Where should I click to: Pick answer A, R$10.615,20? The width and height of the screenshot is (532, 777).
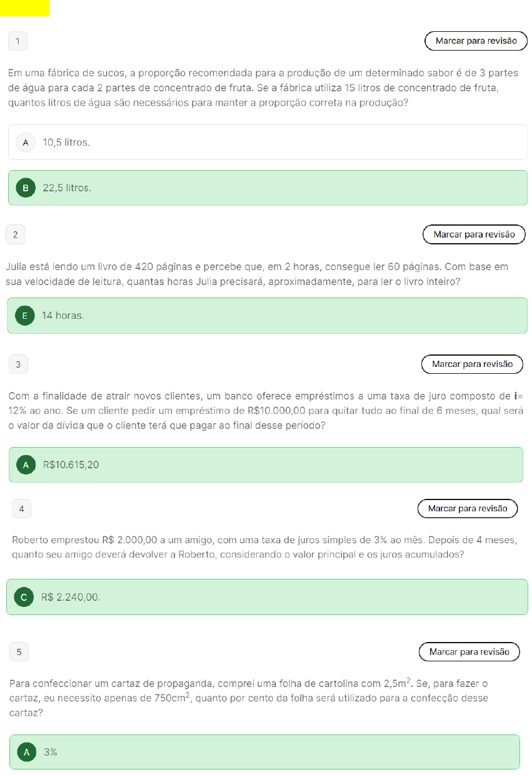(266, 464)
